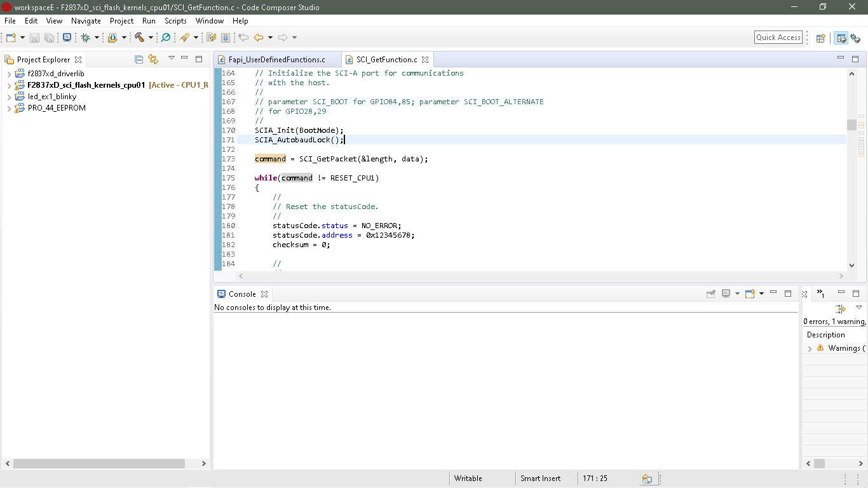Toggle the Pin Console button

pyautogui.click(x=711, y=294)
